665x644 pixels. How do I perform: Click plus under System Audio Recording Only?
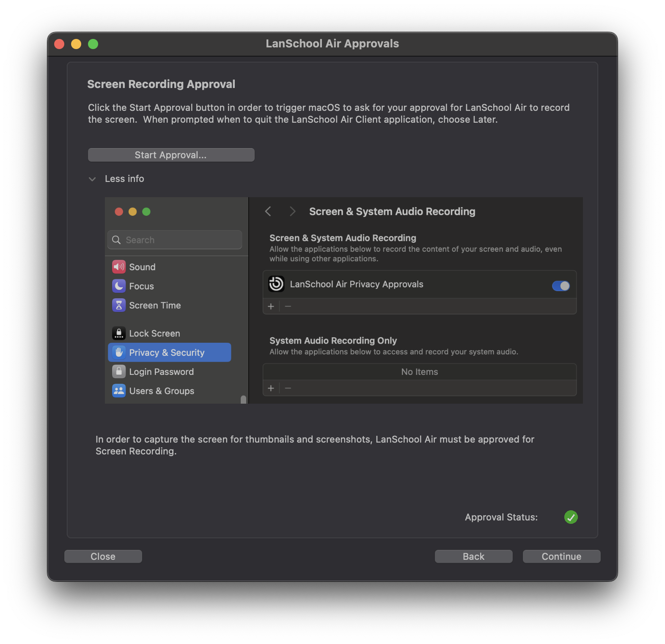pos(271,388)
